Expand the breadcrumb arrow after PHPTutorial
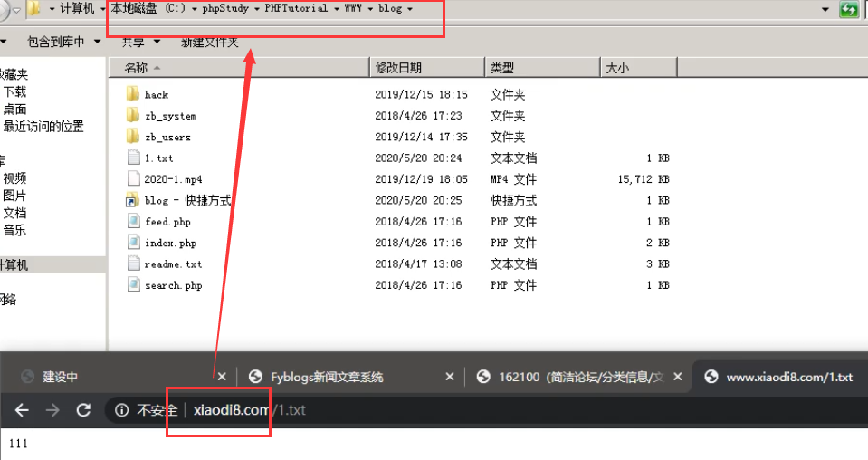 (x=335, y=9)
